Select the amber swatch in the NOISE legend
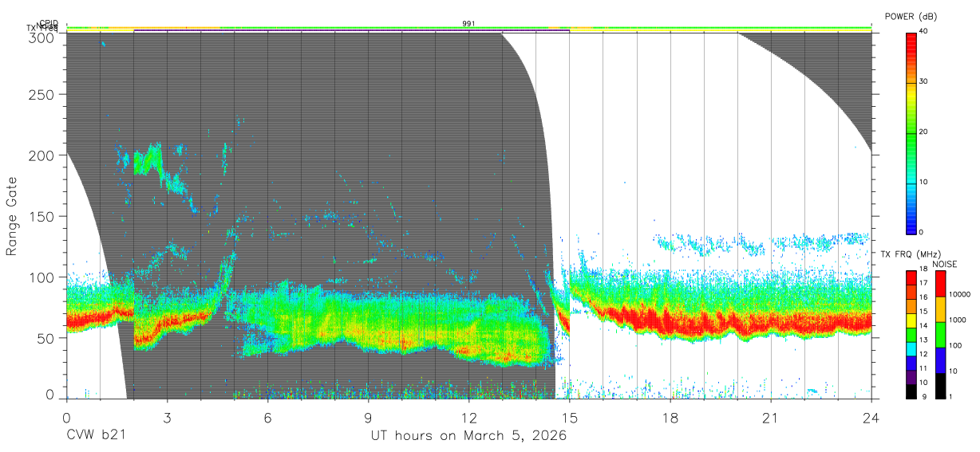The height and width of the screenshot is (452, 980). 940,309
